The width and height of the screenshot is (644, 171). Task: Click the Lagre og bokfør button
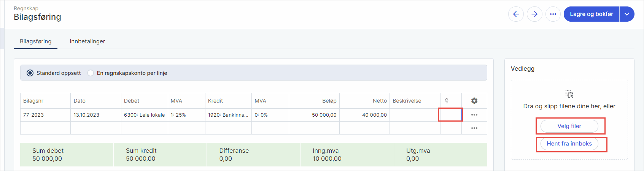pyautogui.click(x=591, y=14)
